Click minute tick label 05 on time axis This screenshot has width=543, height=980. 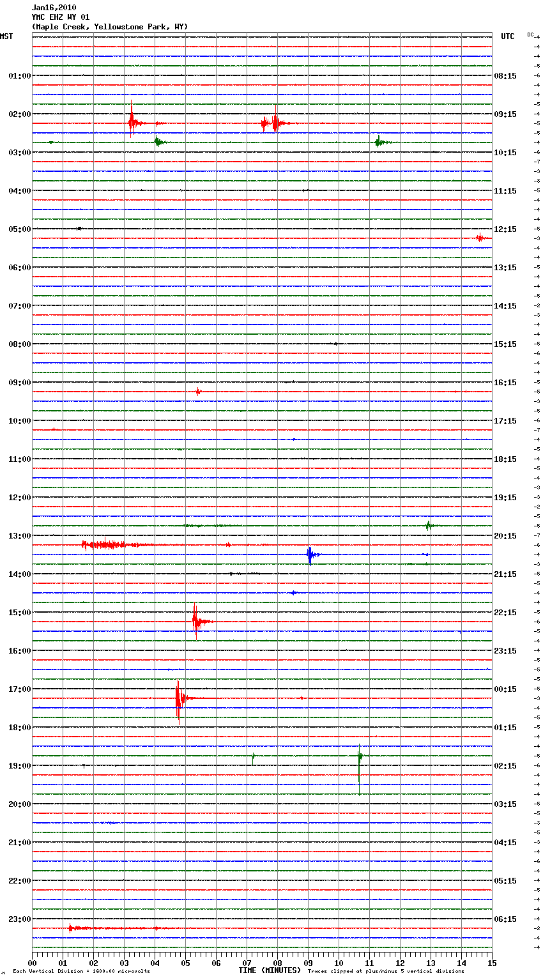[185, 963]
